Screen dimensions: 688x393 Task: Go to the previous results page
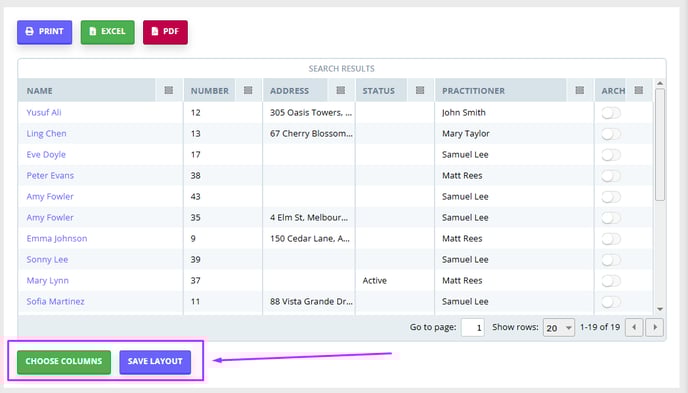(634, 327)
